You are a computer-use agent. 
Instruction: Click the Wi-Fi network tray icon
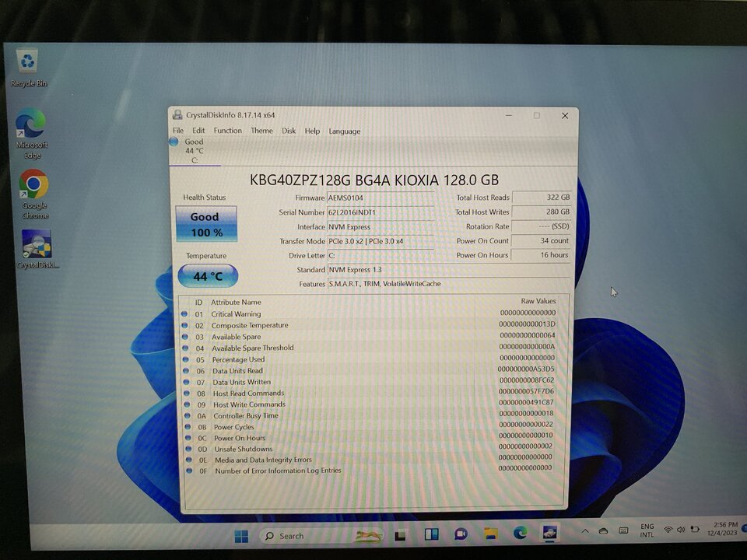coord(668,530)
